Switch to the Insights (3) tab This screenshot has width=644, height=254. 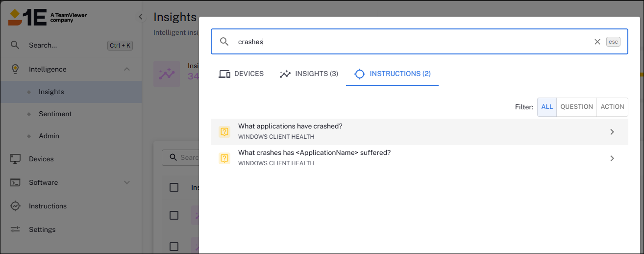point(309,74)
